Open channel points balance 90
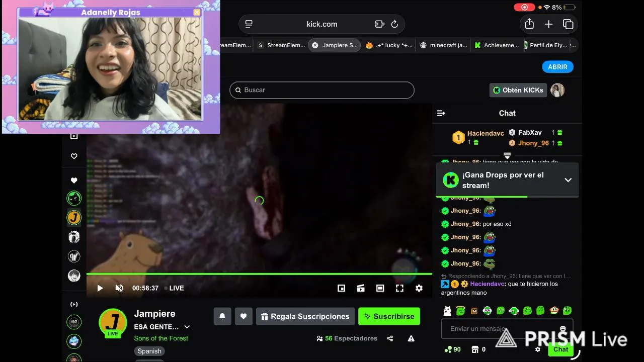The width and height of the screenshot is (644, 362). pos(453,349)
